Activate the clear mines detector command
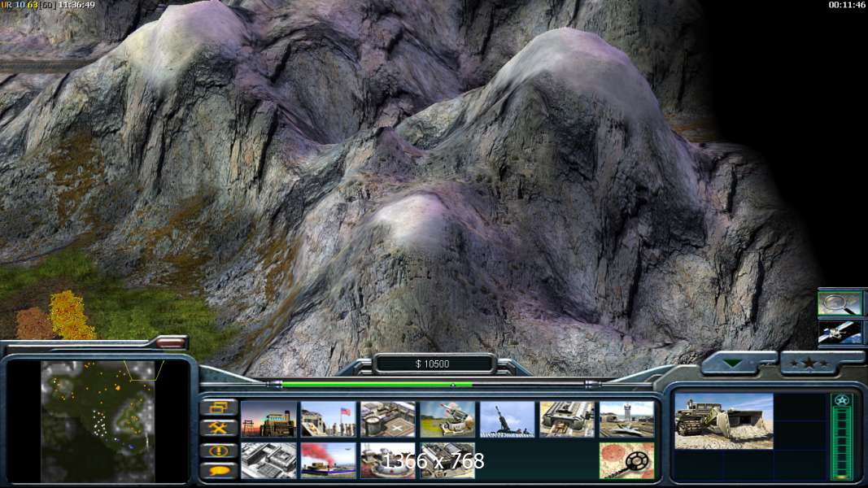The width and height of the screenshot is (868, 488). click(626, 460)
